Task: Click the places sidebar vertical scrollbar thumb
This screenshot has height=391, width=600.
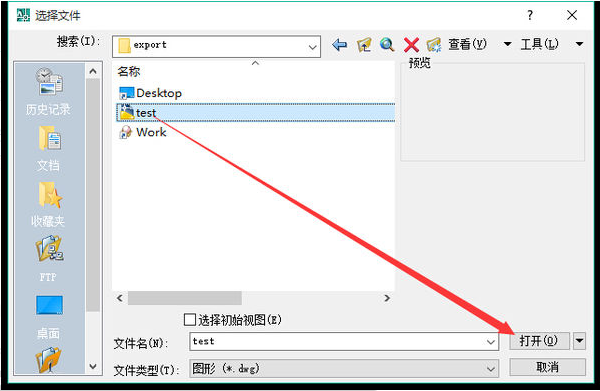Action: coord(93,194)
